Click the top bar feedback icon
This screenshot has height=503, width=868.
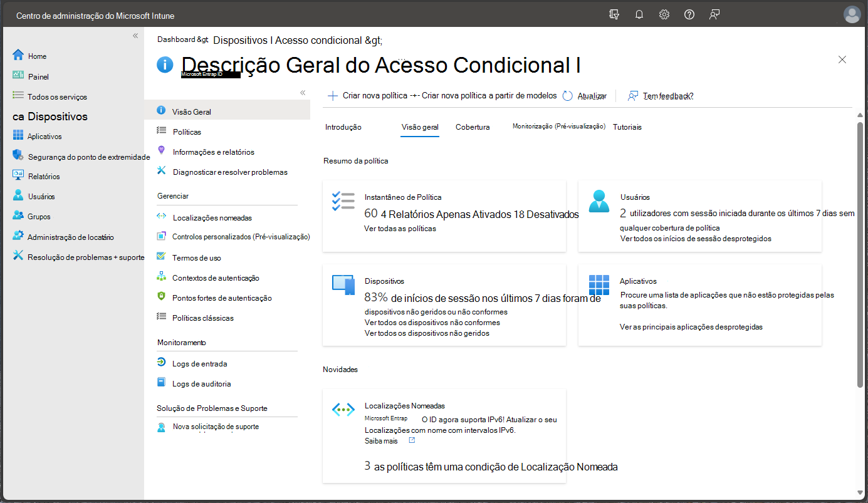[714, 14]
